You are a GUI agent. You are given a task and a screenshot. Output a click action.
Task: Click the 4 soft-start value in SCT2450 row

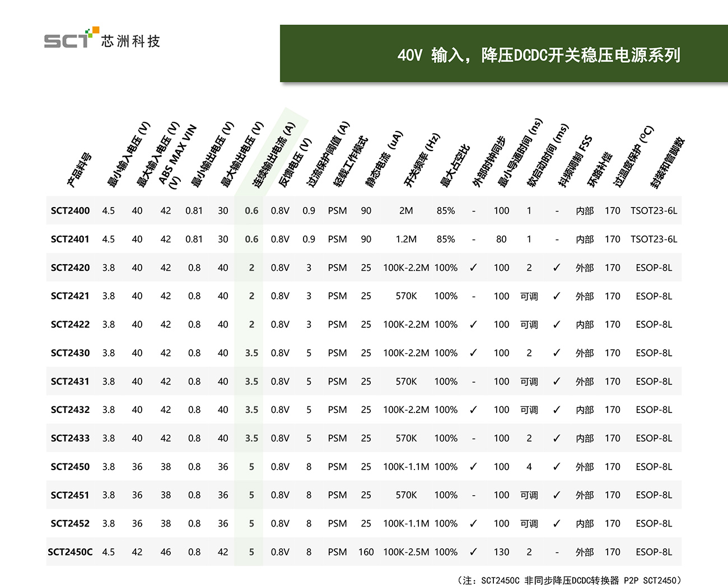click(529, 467)
